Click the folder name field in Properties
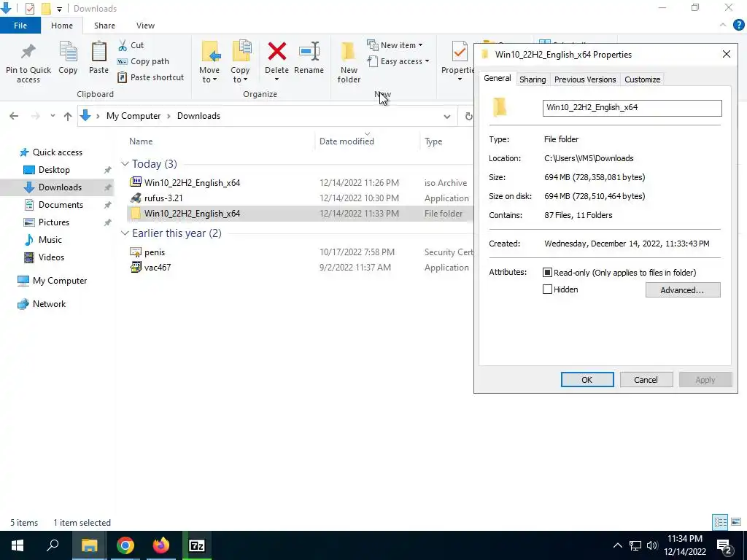The height and width of the screenshot is (560, 747). [632, 108]
